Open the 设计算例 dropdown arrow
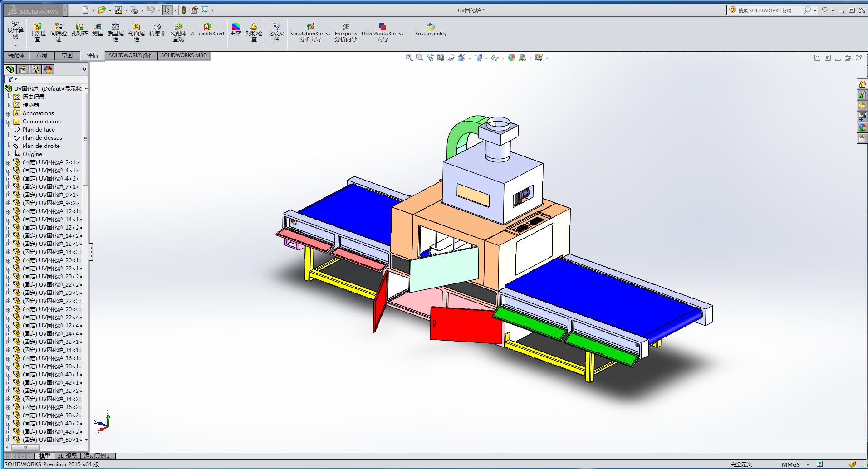 [15, 45]
